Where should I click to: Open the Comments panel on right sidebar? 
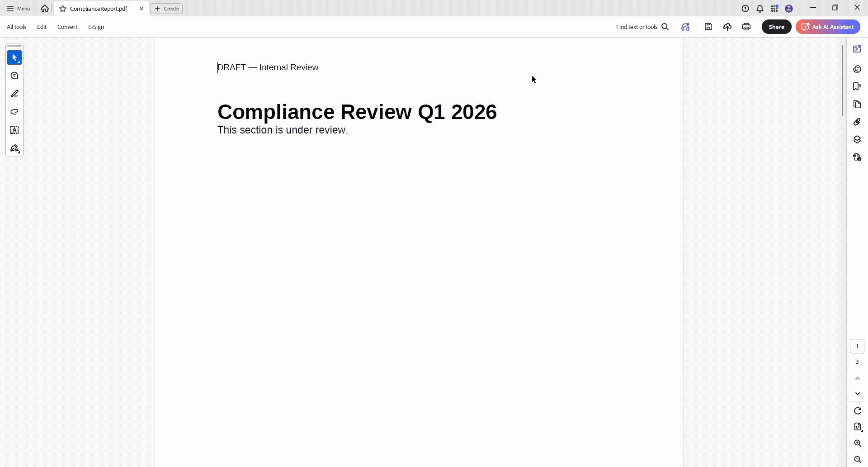857,69
